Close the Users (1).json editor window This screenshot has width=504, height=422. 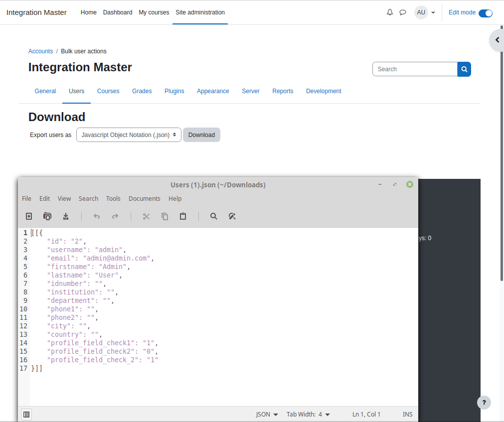410,184
